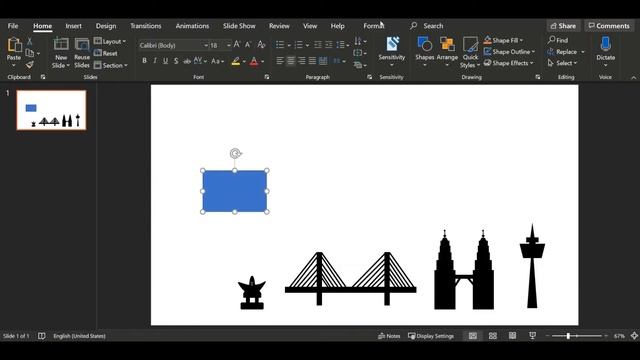Switch to Reading View
The image size is (640, 360).
coord(512,336)
